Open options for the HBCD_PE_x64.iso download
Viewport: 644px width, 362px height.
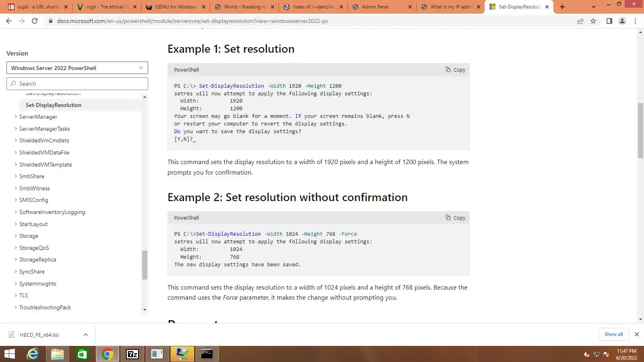coord(86,335)
